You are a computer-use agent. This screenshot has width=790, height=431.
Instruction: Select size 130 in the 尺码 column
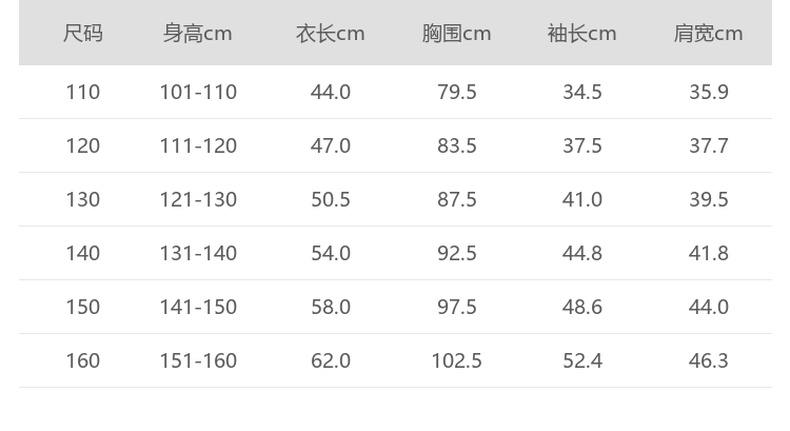coord(83,199)
